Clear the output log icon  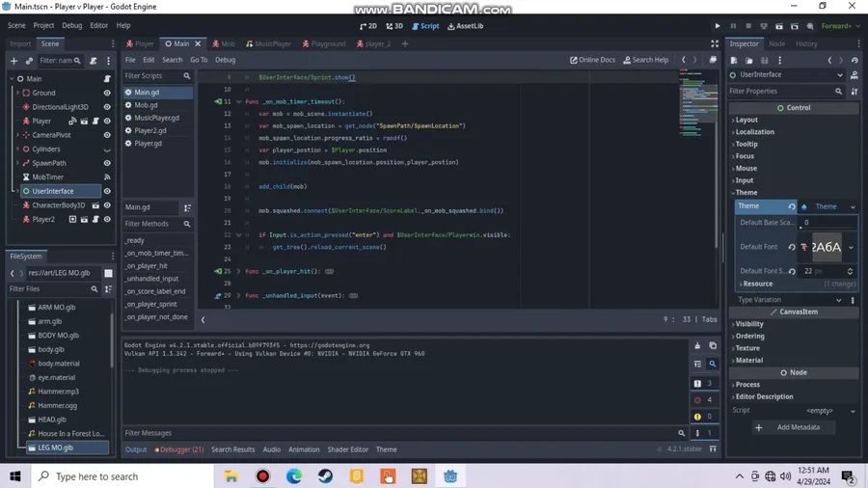697,346
